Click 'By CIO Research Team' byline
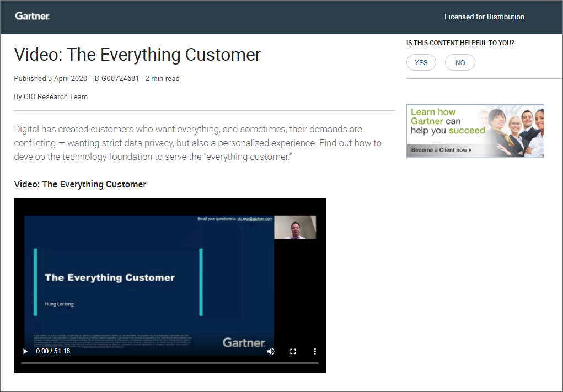Viewport: 563px width, 392px height. coord(51,96)
